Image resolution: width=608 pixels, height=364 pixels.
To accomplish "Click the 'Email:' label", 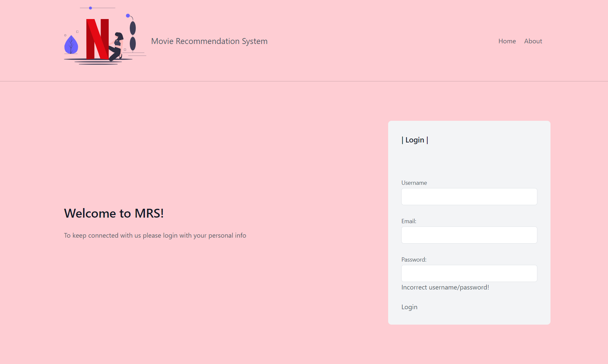I will pos(409,221).
